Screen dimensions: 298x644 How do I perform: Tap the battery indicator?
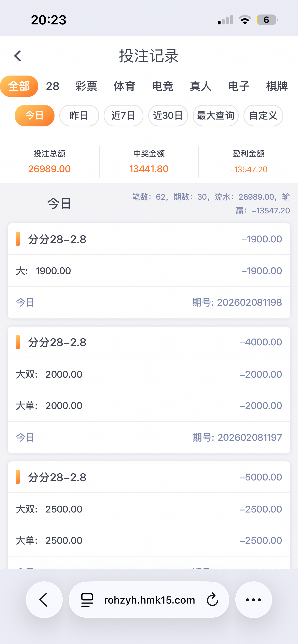pyautogui.click(x=267, y=20)
